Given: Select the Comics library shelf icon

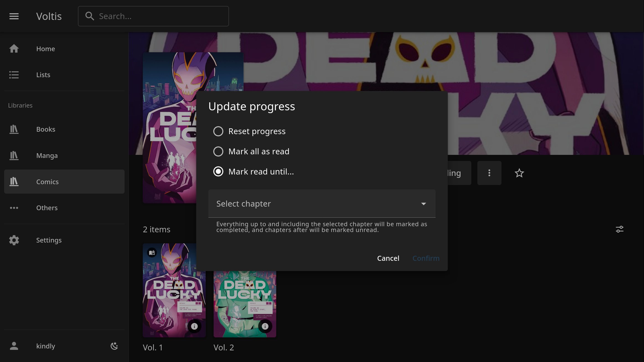Looking at the screenshot, I should [x=14, y=182].
